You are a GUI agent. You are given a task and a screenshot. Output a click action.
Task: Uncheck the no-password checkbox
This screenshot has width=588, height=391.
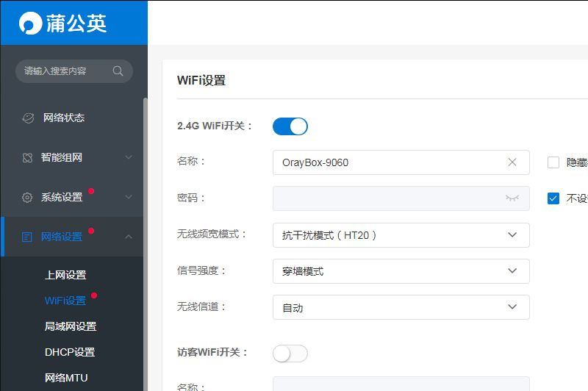[x=553, y=198]
